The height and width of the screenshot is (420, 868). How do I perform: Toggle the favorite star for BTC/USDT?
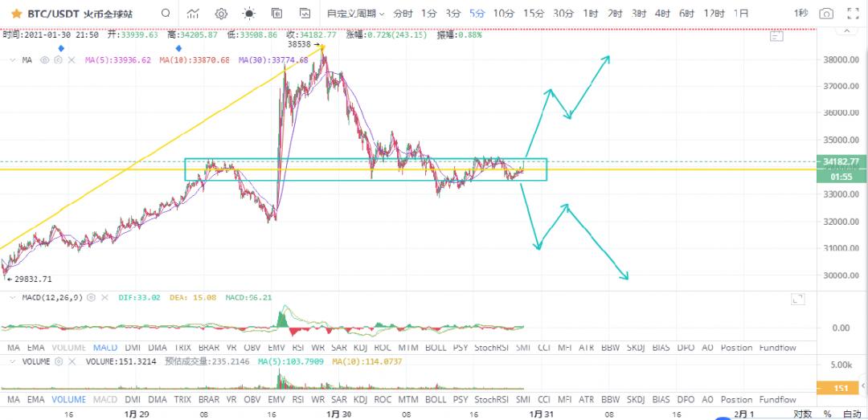click(x=17, y=14)
